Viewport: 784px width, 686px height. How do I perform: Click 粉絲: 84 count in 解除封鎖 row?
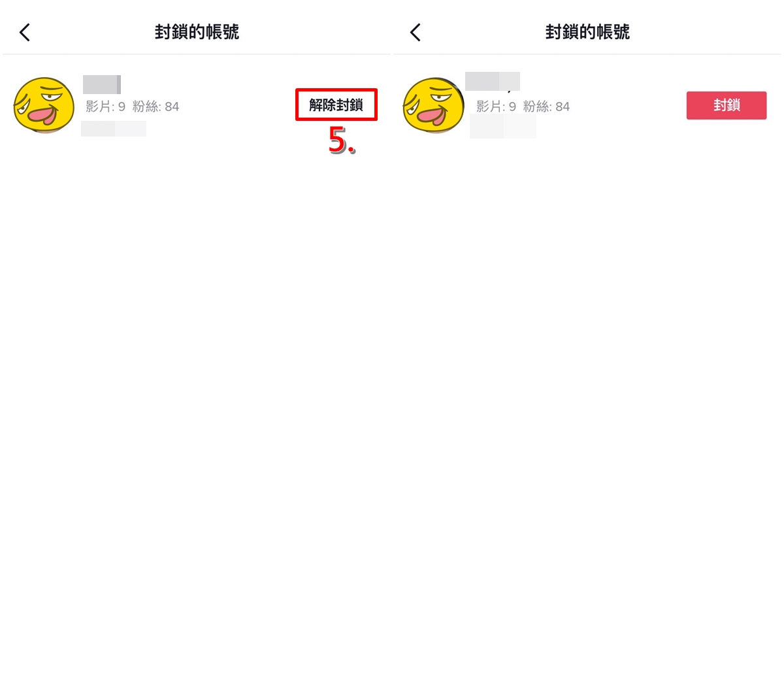coord(155,106)
